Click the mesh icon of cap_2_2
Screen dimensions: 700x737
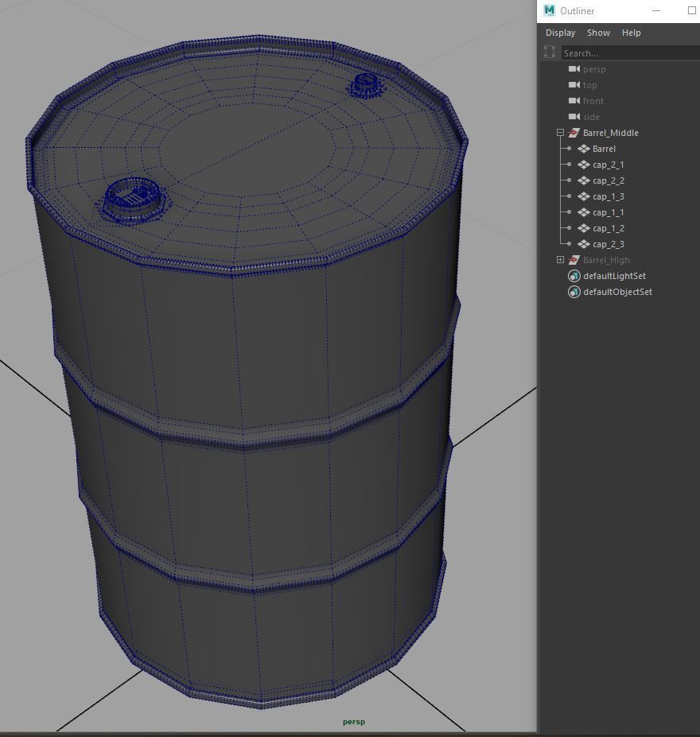click(583, 180)
